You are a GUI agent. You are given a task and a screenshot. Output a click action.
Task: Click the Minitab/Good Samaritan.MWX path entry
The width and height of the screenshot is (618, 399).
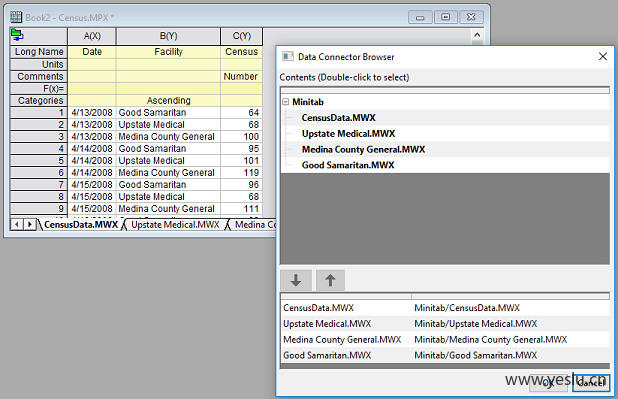(476, 355)
